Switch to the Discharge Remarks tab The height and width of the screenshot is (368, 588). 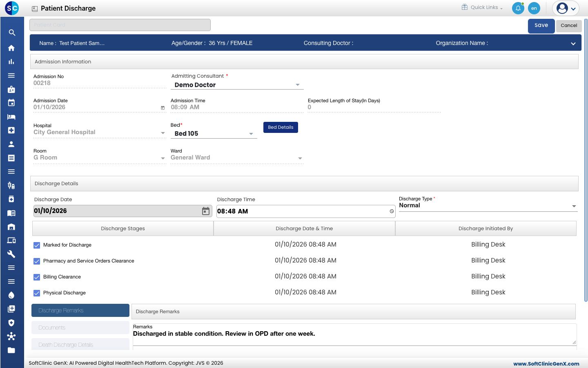pyautogui.click(x=80, y=310)
